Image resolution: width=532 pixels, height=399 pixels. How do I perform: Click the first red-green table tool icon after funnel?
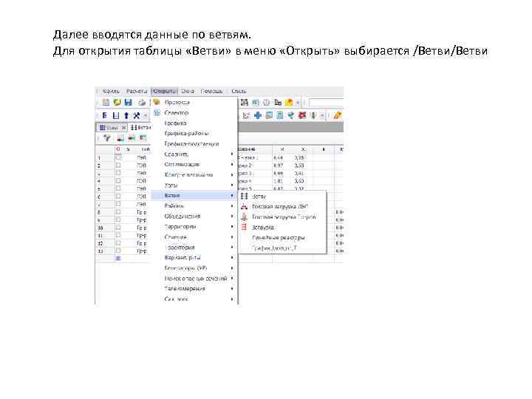click(x=120, y=138)
